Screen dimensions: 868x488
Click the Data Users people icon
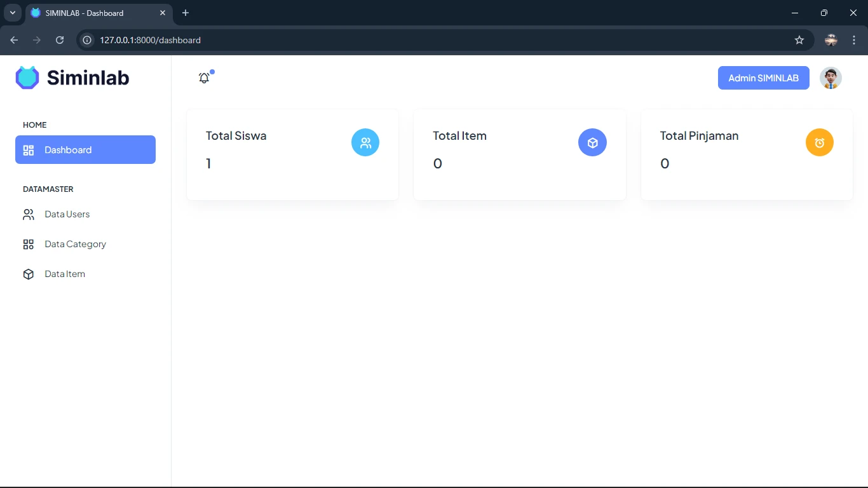pos(29,215)
